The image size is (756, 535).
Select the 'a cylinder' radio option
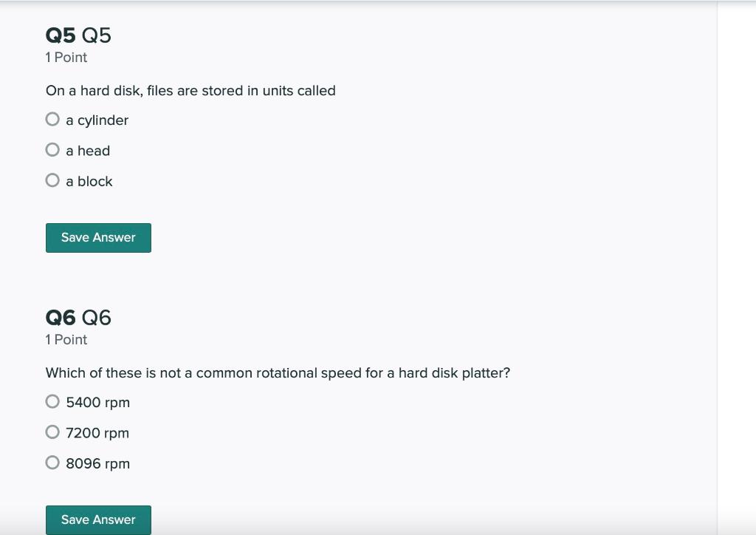[52, 119]
